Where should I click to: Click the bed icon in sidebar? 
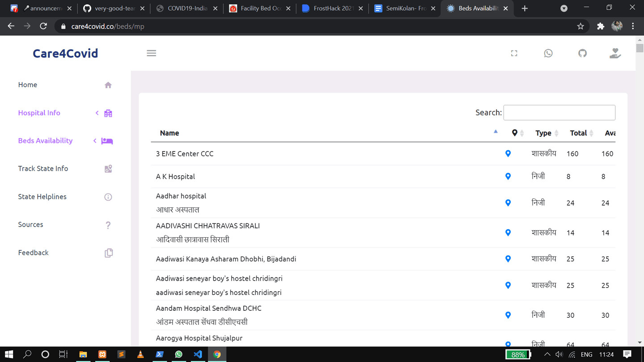coord(107,141)
